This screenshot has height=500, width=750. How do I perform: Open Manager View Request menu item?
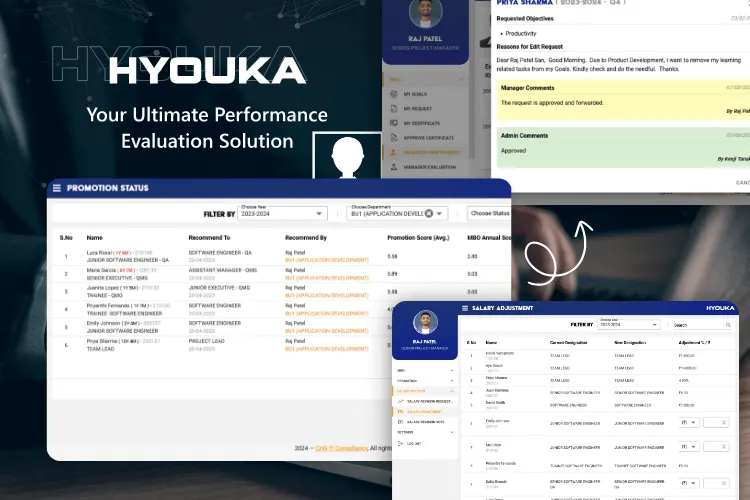[x=431, y=153]
